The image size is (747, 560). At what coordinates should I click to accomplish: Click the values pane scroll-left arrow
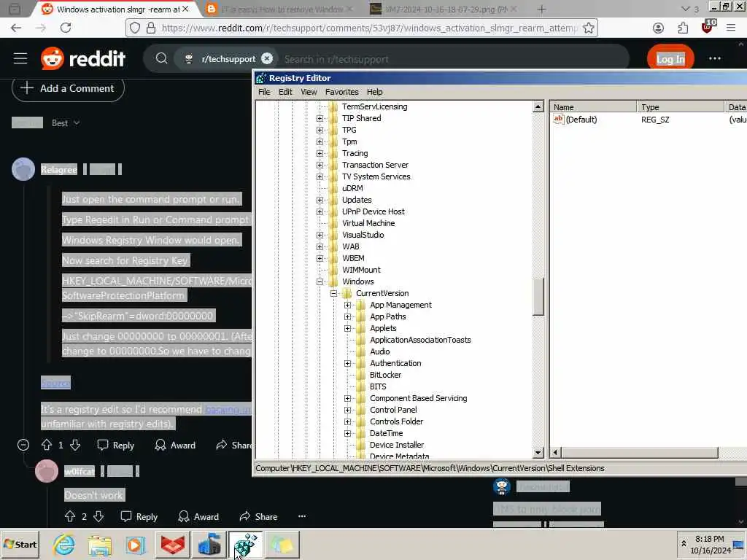click(x=556, y=452)
